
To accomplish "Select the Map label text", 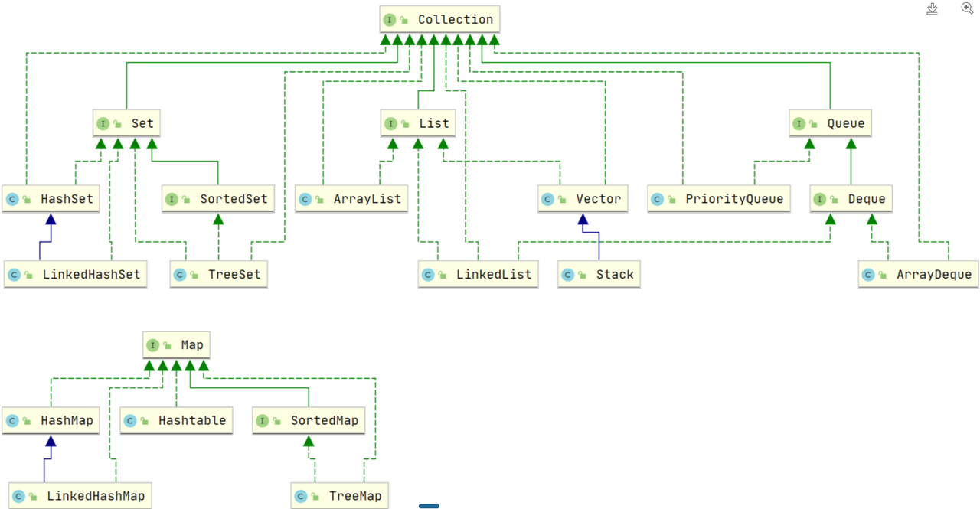I will click(x=192, y=345).
